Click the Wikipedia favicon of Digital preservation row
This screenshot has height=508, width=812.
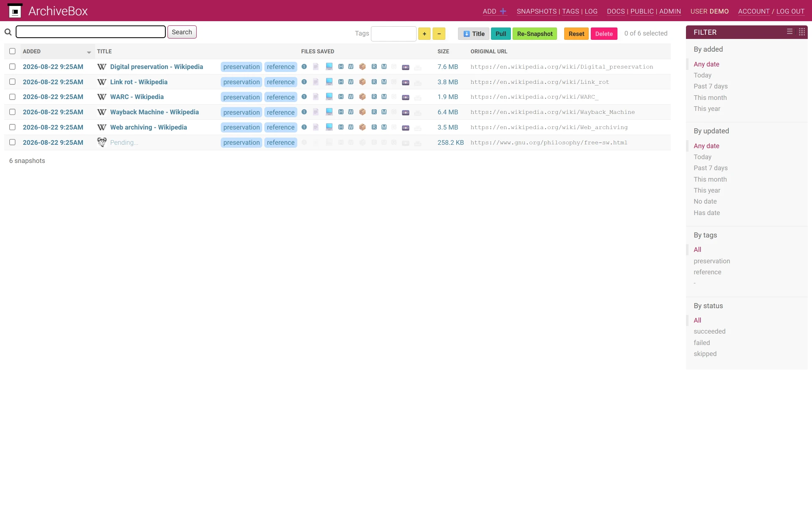[x=101, y=66]
